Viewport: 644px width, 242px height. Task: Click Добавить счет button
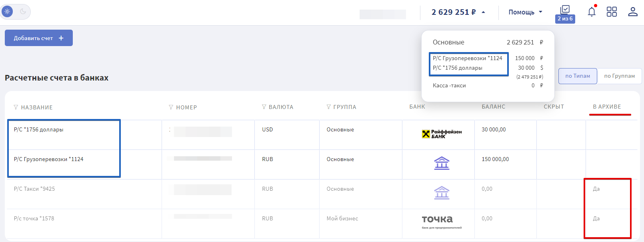[39, 38]
